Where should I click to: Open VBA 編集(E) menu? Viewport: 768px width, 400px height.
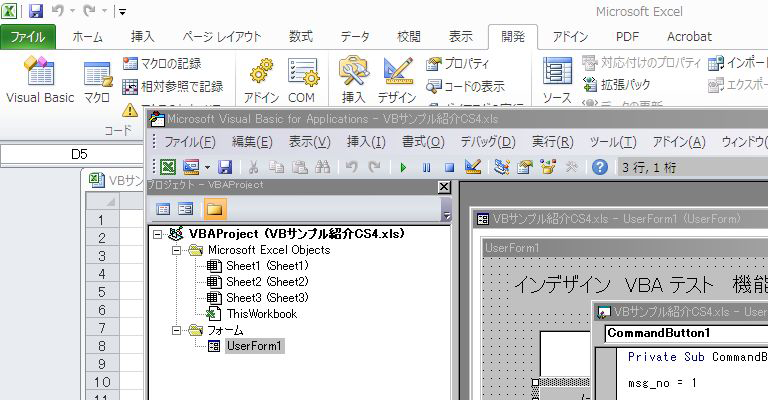click(x=252, y=142)
